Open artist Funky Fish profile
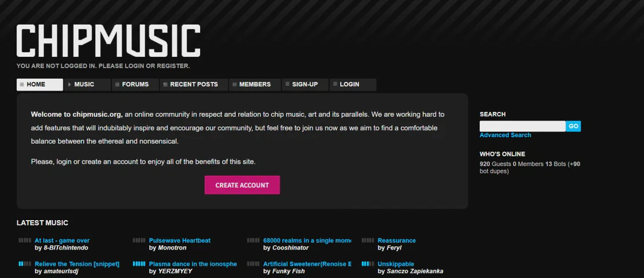 pos(289,272)
